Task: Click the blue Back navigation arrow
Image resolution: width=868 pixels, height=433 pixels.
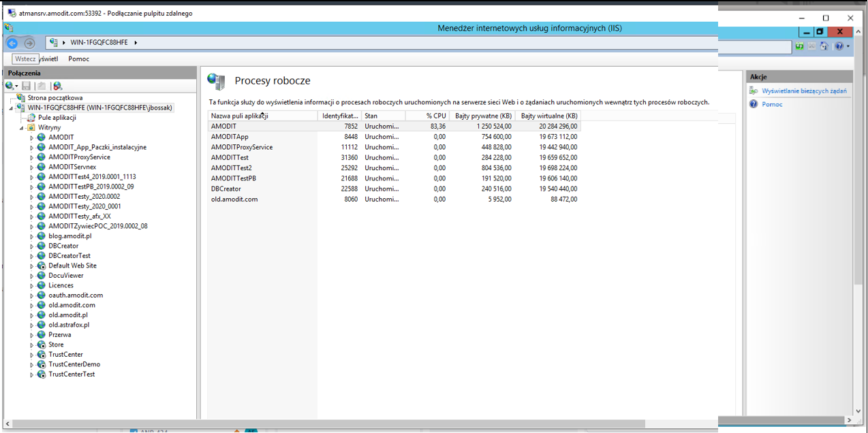Action: (x=12, y=43)
